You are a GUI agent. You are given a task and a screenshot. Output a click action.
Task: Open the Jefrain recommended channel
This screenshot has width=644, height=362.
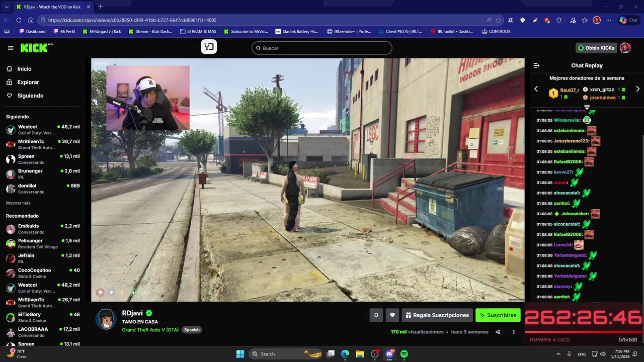click(x=43, y=258)
